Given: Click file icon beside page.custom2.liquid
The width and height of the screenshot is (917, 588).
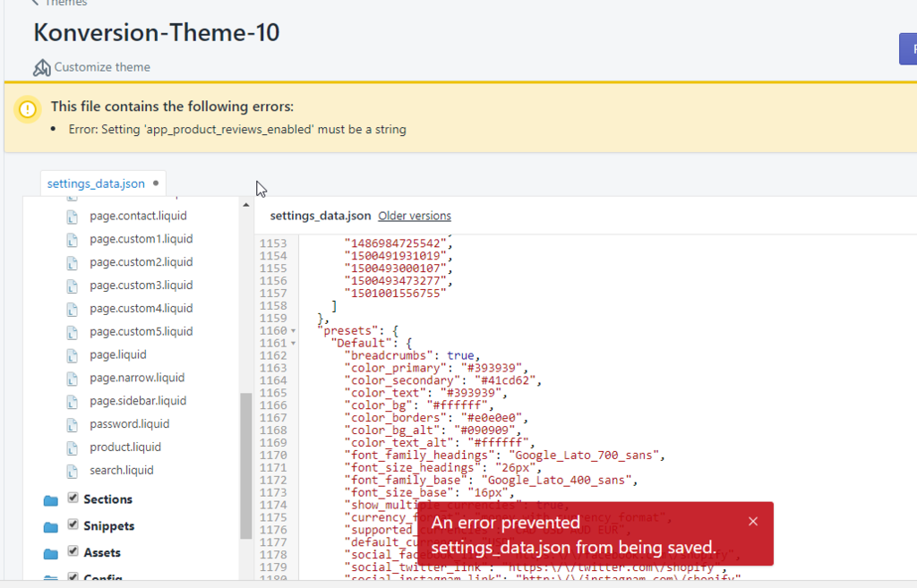Looking at the screenshot, I should click(72, 264).
